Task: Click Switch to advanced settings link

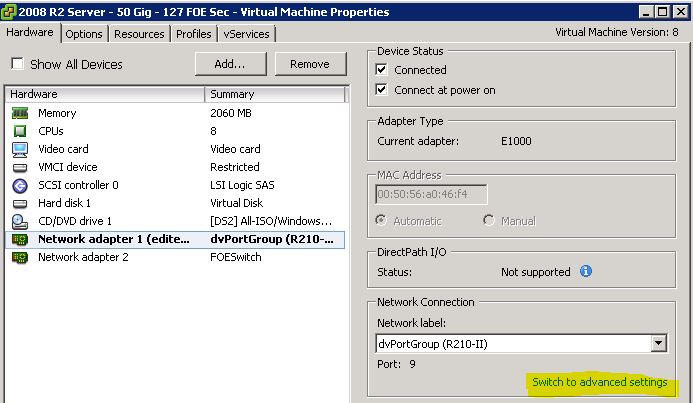Action: [600, 382]
